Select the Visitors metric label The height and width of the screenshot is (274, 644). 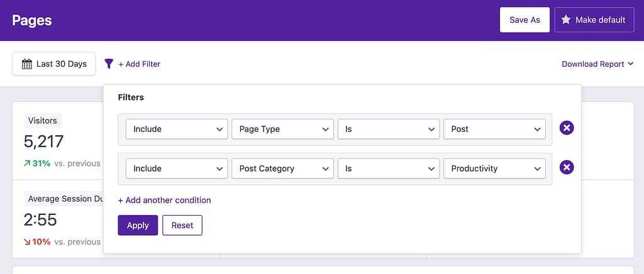pyautogui.click(x=43, y=121)
